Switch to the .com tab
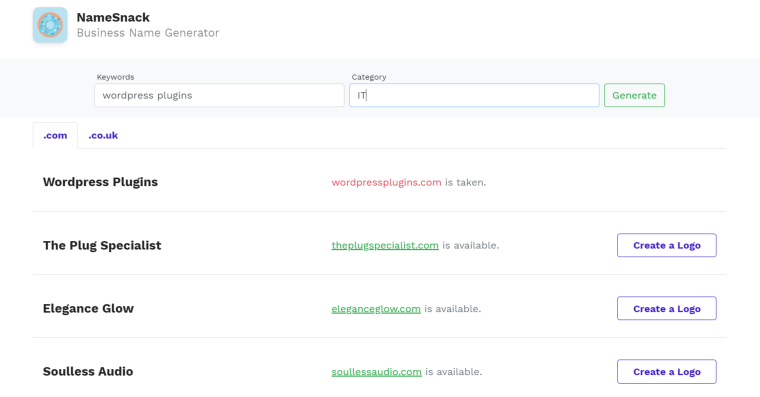Screen dimensions: 760x397 (x=55, y=136)
